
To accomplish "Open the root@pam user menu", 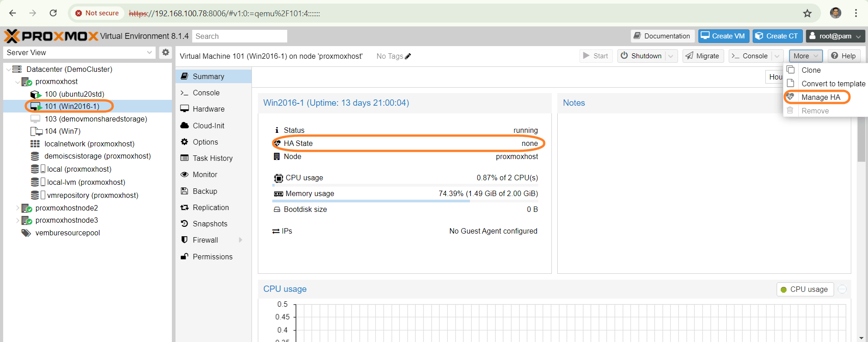I will [835, 36].
